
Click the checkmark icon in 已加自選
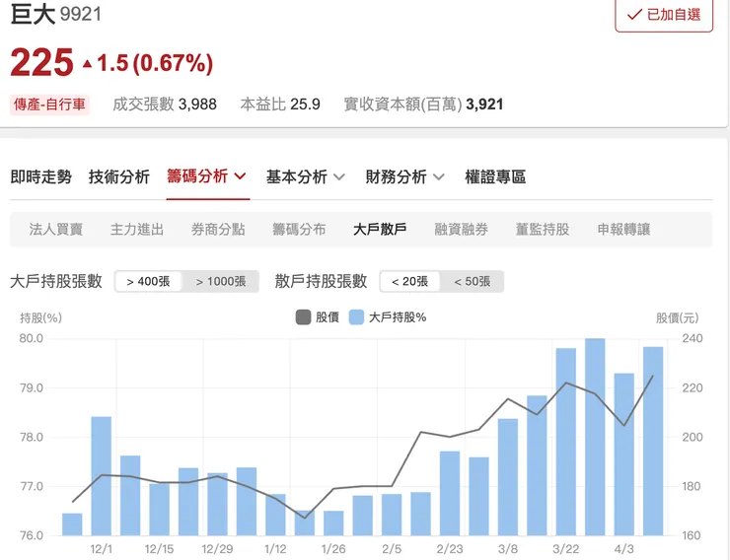634,15
